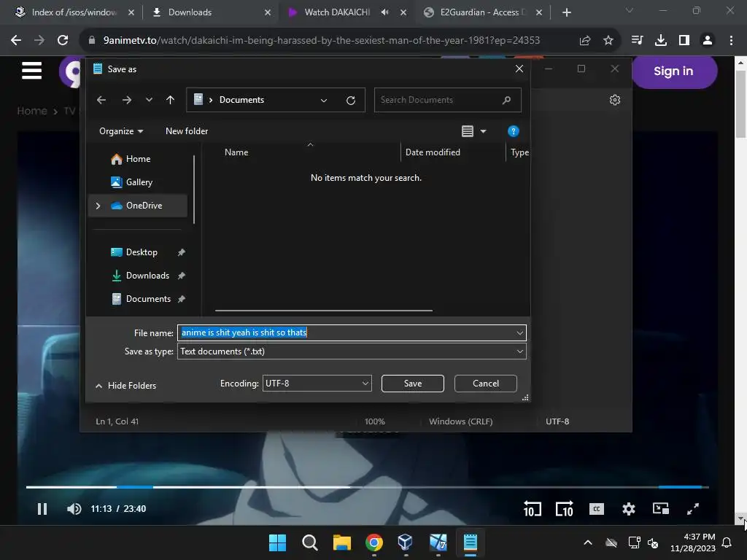Expand the File name history dropdown
The height and width of the screenshot is (560, 747).
pyautogui.click(x=519, y=332)
